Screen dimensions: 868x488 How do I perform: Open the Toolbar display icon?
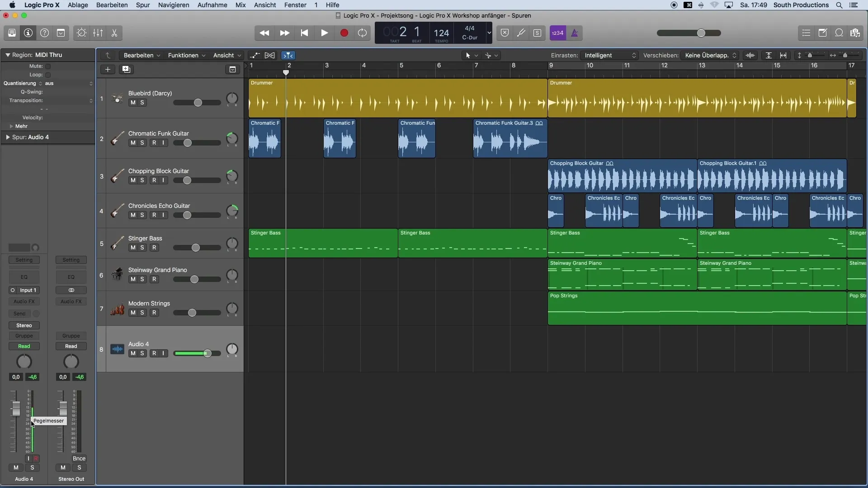tap(61, 33)
